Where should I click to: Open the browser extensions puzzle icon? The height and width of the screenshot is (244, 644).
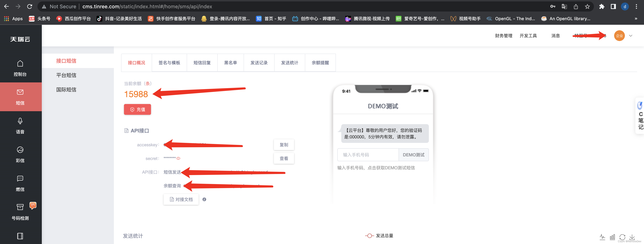coord(602,6)
